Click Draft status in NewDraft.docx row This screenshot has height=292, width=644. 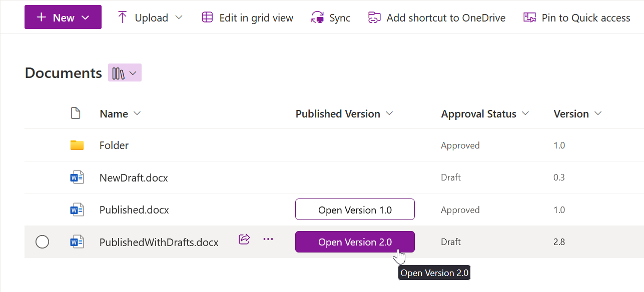451,177
